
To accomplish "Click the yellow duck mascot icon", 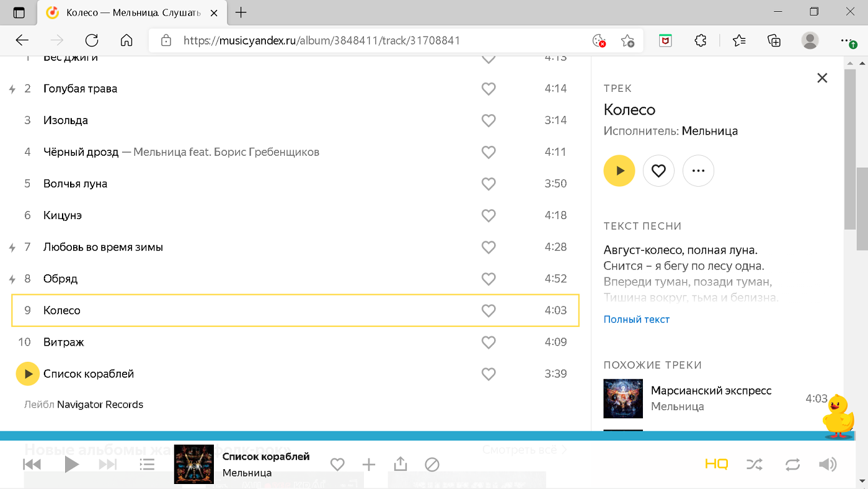I will [x=839, y=416].
